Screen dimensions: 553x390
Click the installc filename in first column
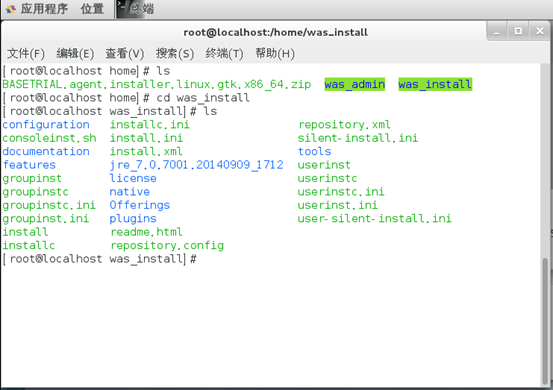coord(29,245)
